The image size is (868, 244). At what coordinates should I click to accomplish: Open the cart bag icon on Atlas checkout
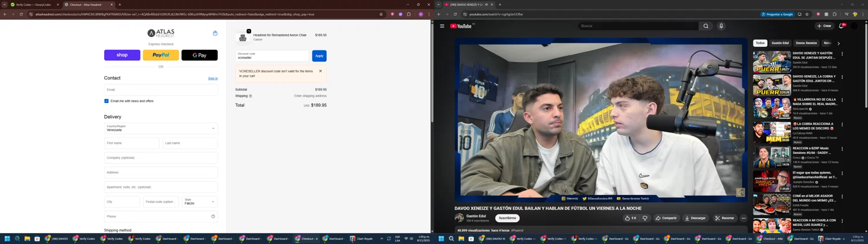(215, 33)
